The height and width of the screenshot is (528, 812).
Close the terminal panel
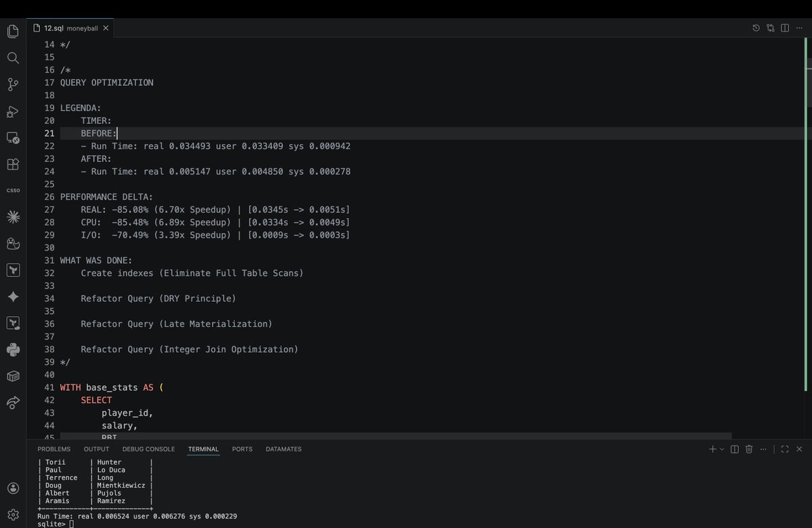[x=799, y=449]
